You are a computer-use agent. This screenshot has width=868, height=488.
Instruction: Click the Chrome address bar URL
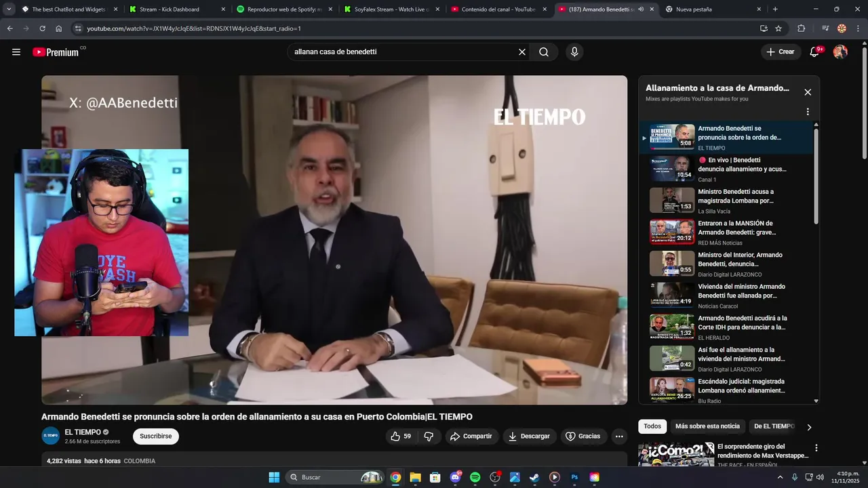point(194,28)
